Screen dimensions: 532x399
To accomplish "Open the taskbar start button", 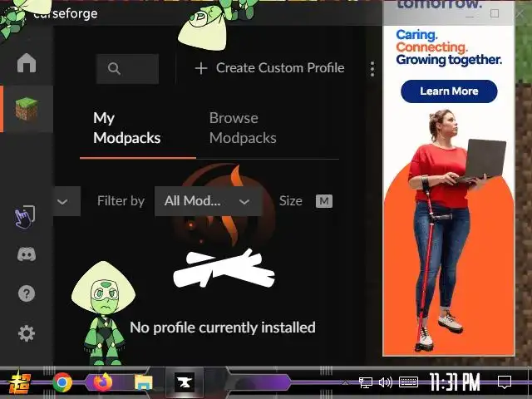I will [20, 382].
